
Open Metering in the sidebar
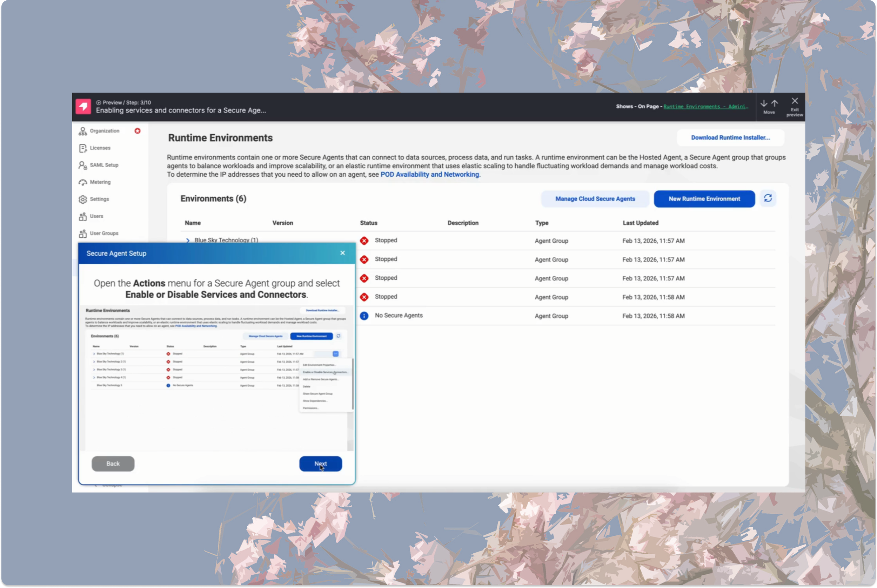pos(100,182)
